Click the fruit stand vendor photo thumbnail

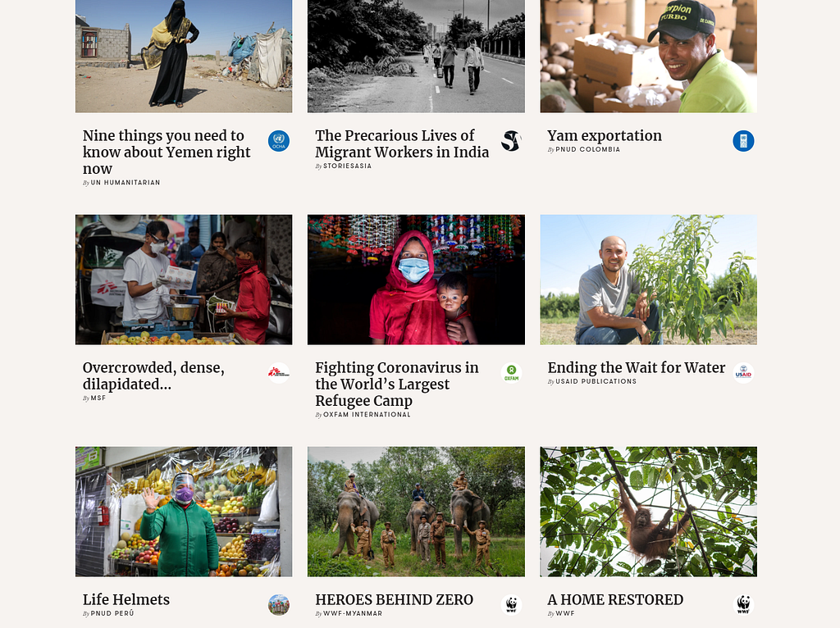point(184,512)
